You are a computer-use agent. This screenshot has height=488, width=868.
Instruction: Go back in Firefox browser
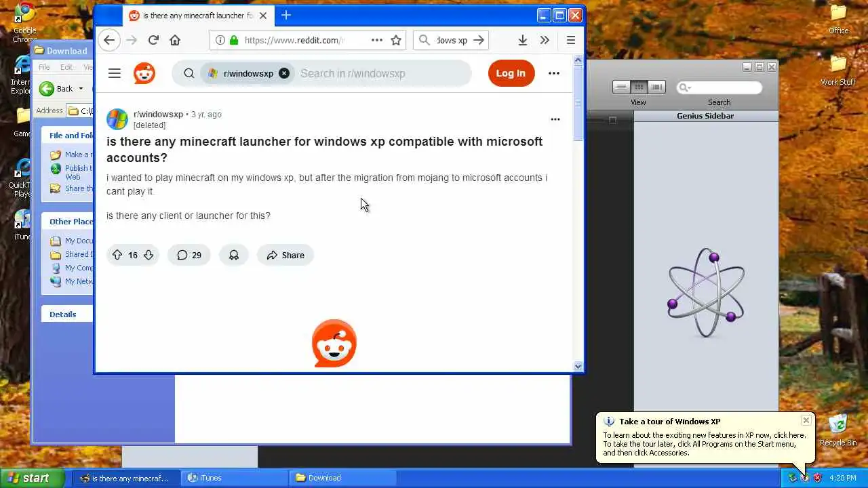point(108,40)
